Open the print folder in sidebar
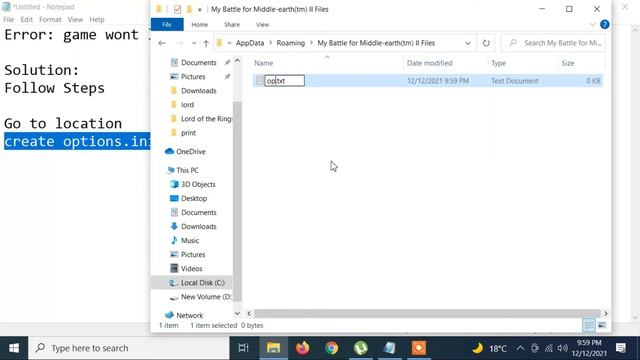The width and height of the screenshot is (640, 360). (188, 133)
